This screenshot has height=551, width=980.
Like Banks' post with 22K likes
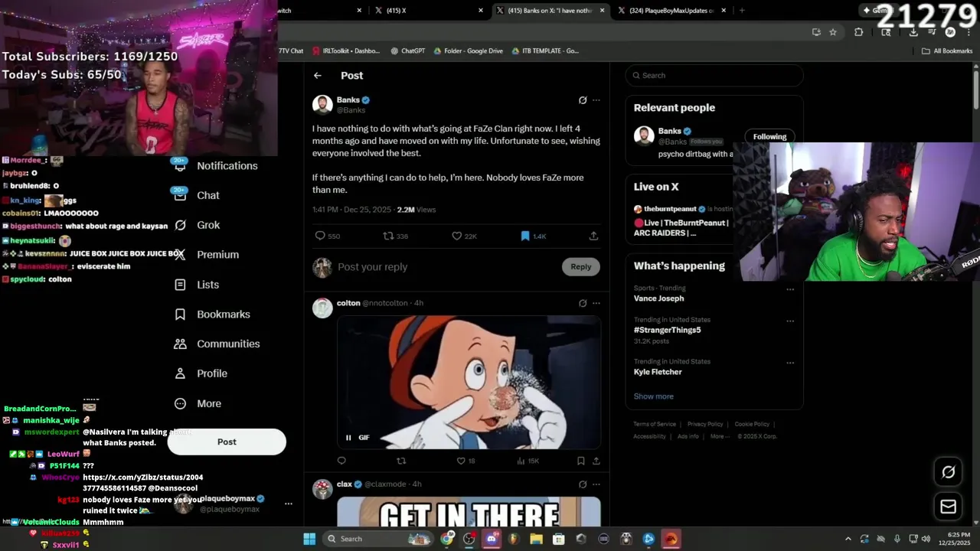tap(464, 236)
